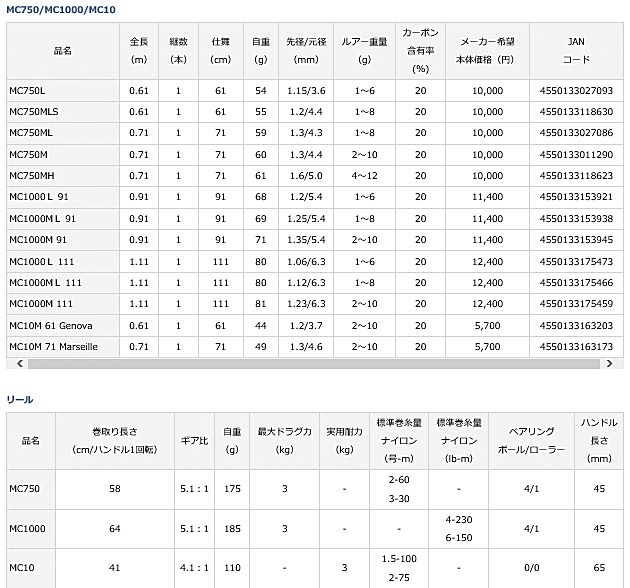This screenshot has height=588, width=630.
Task: Click the 1.5-100 2-75 line capacity cell
Action: pos(399,568)
